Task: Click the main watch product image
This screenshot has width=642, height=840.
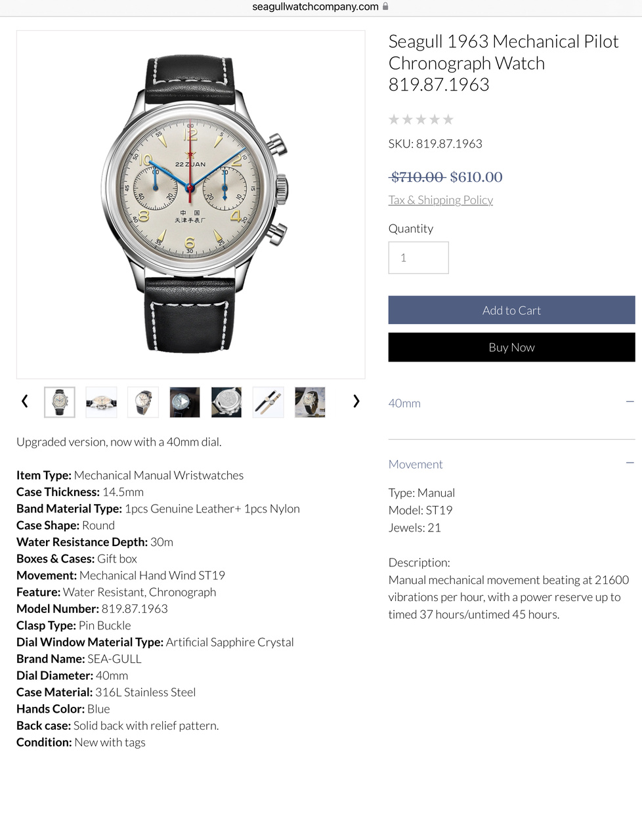Action: pos(190,204)
